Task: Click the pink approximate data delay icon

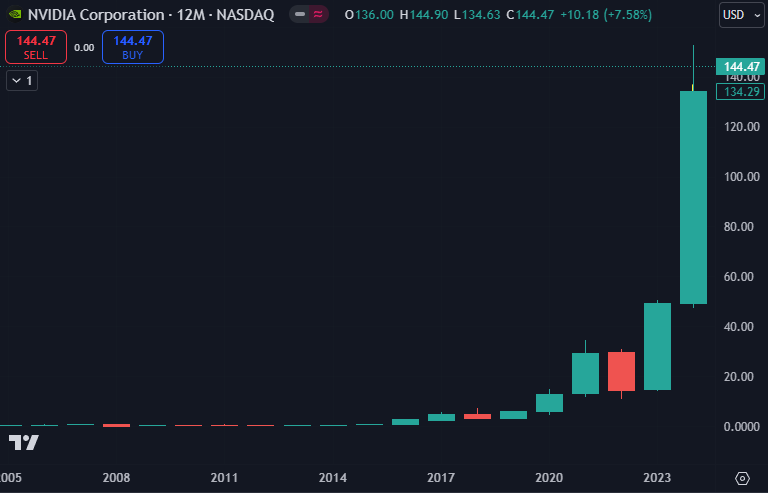Action: [318, 15]
